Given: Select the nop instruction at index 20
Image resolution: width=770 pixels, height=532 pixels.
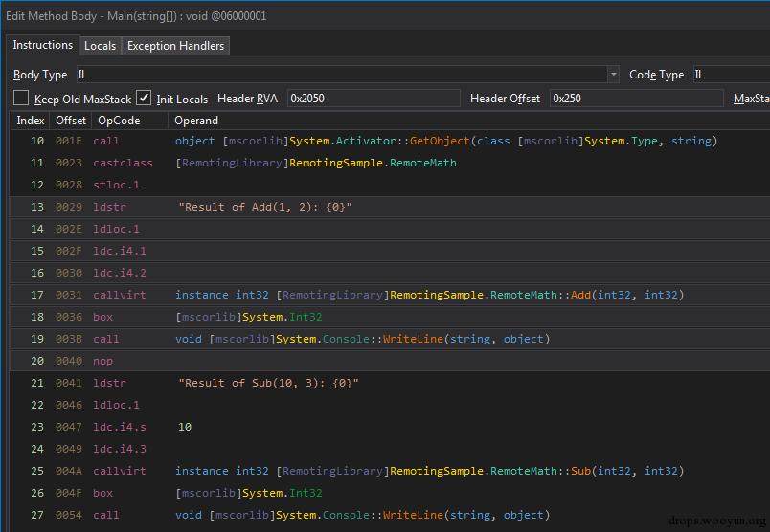Looking at the screenshot, I should 102,361.
